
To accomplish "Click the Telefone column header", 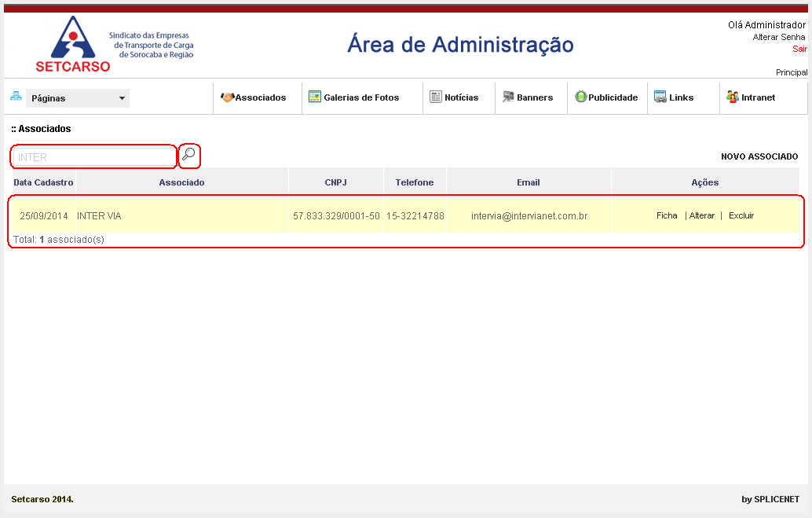I will tap(415, 182).
